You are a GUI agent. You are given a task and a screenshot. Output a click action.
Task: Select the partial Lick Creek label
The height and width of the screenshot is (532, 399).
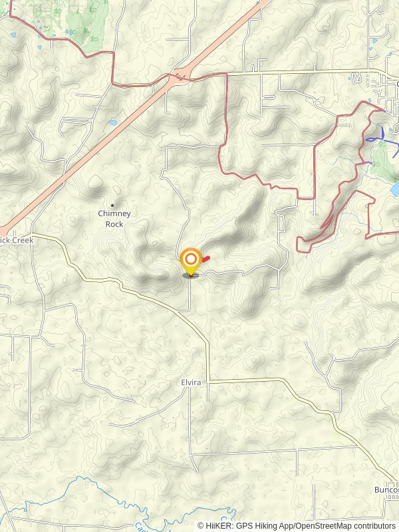coord(17,240)
